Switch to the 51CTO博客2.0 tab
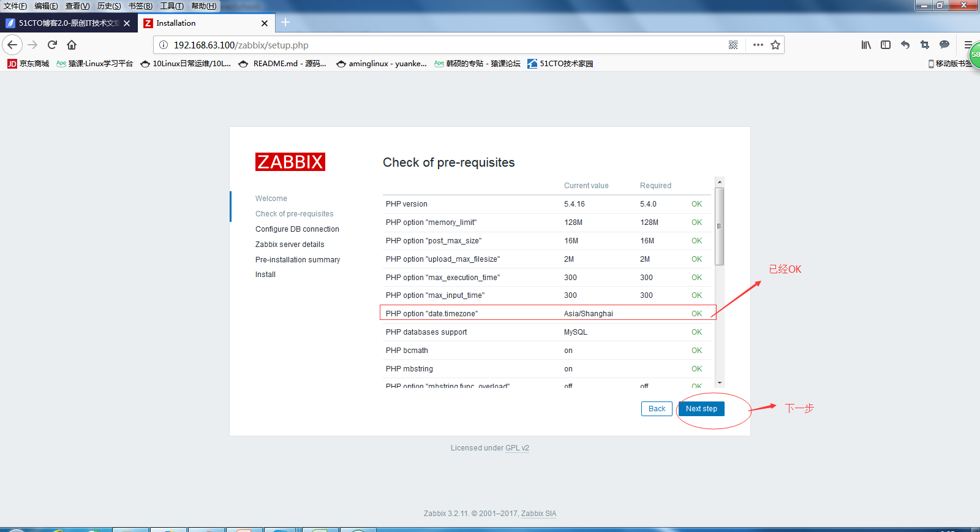Viewport: 980px width, 532px height. point(69,23)
